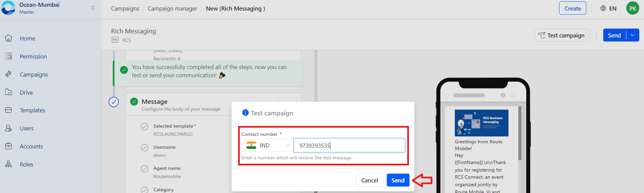Click the phone preview scrollbar
The width and height of the screenshot is (644, 193).
click(x=520, y=133)
